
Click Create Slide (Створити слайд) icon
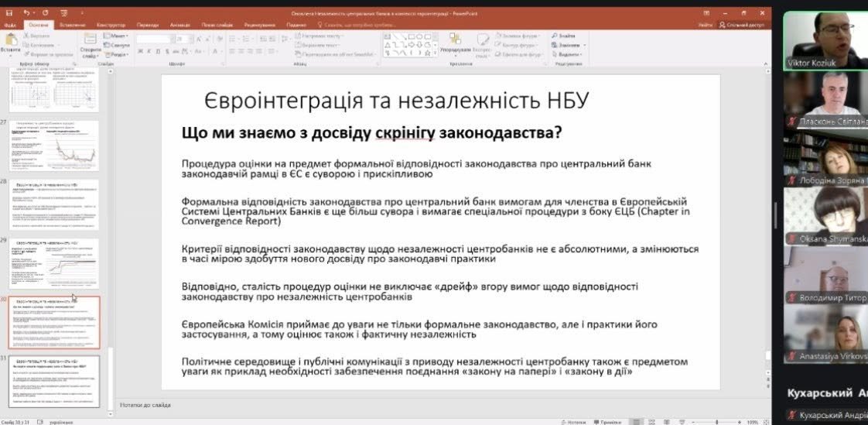coord(91,44)
